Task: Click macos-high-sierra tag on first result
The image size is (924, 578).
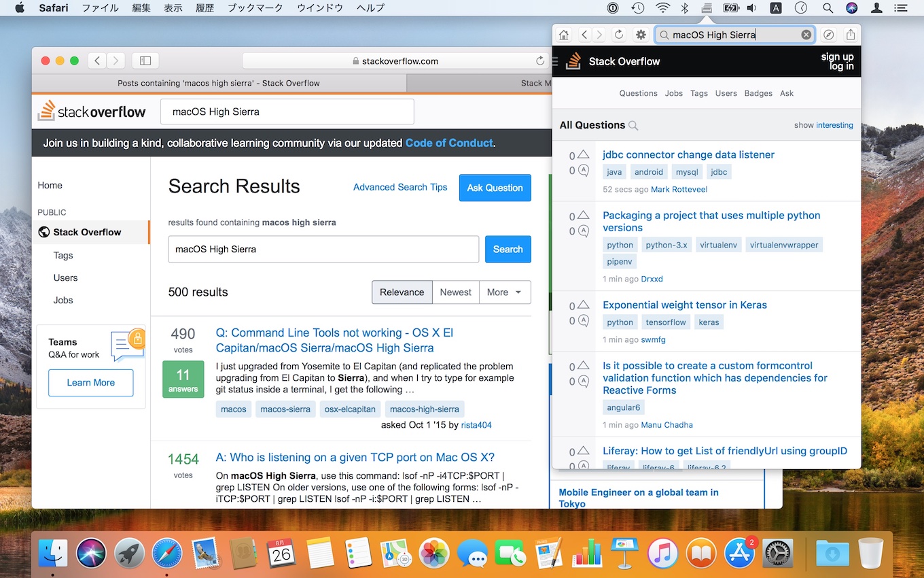Action: point(425,409)
